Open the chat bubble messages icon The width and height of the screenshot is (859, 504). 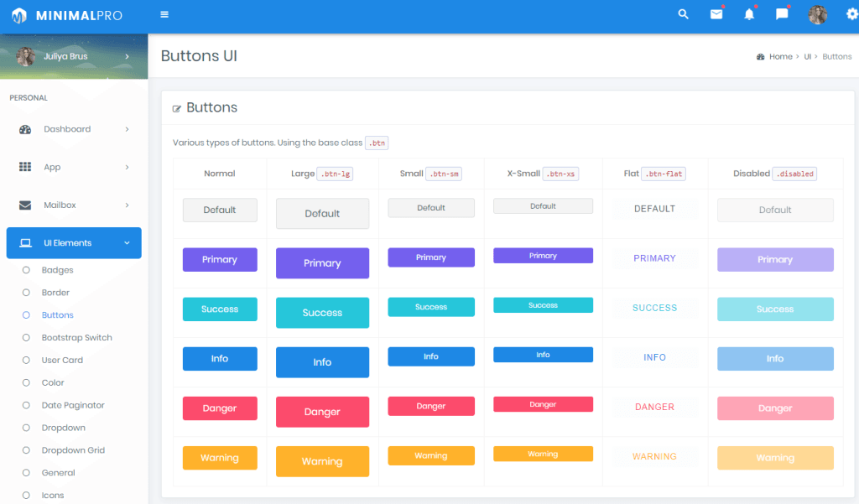(x=782, y=14)
